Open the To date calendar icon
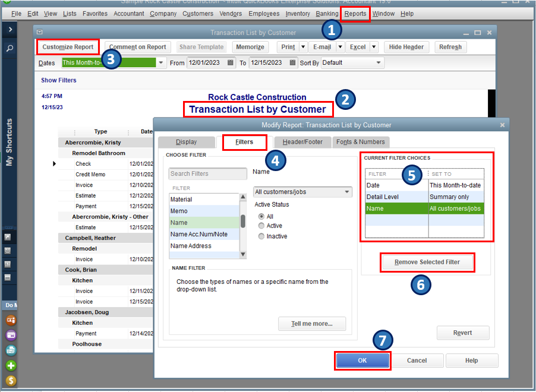536x392 pixels. [292, 62]
